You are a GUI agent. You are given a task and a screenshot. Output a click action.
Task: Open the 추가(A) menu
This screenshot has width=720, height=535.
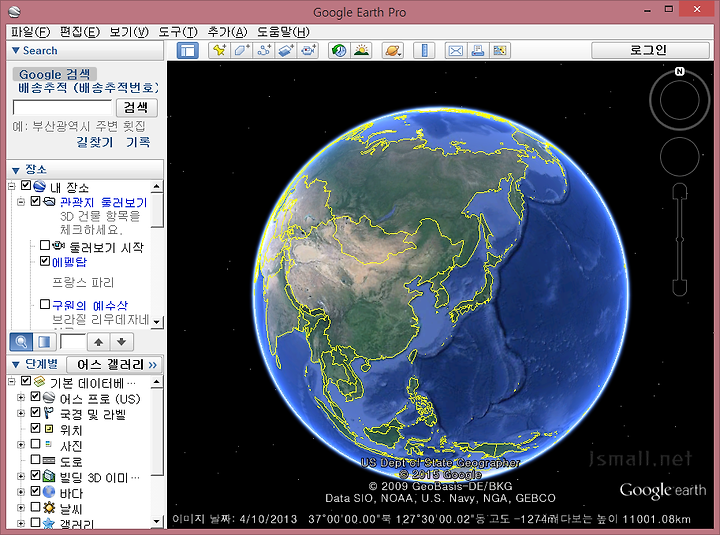227,32
